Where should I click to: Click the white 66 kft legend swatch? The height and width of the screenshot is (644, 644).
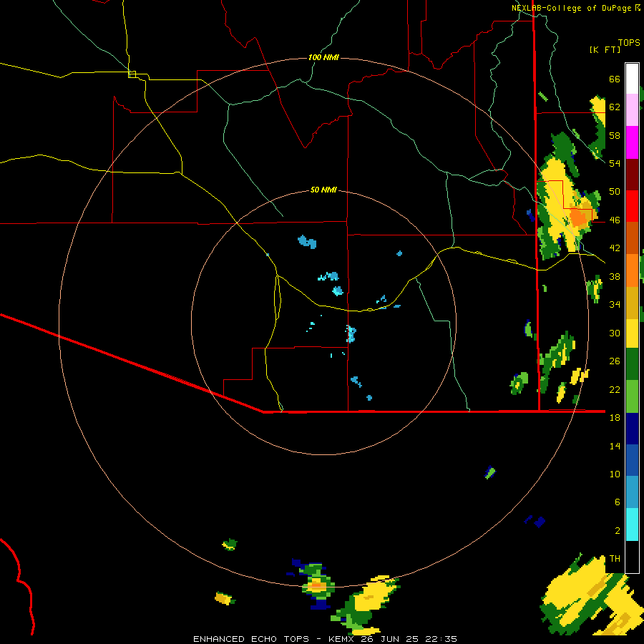(x=632, y=79)
